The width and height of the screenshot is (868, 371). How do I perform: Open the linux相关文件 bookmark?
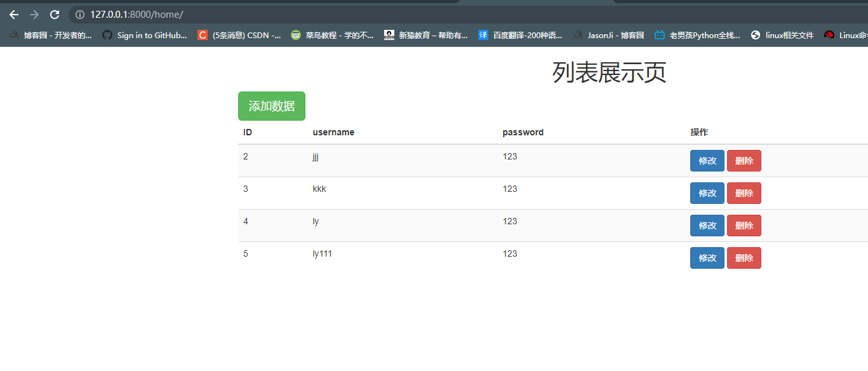[x=782, y=36]
